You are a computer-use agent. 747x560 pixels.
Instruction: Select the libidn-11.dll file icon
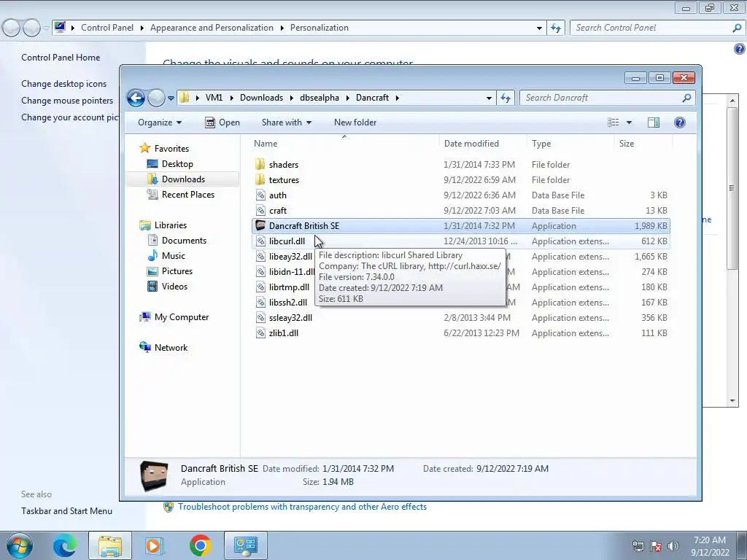click(260, 271)
